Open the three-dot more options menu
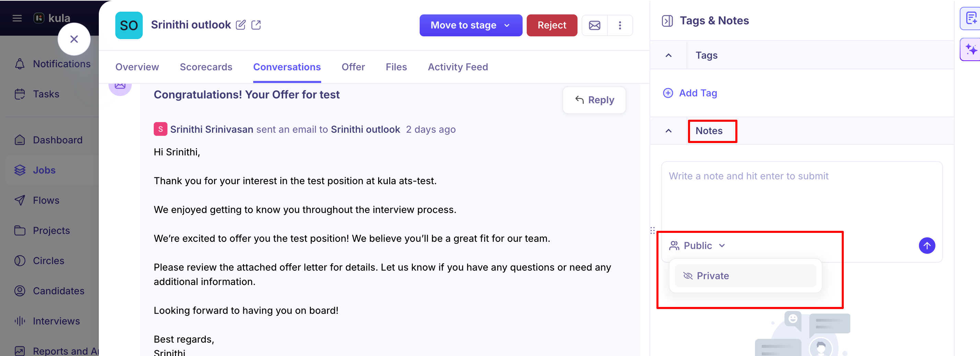Viewport: 980px width, 356px height. point(620,25)
